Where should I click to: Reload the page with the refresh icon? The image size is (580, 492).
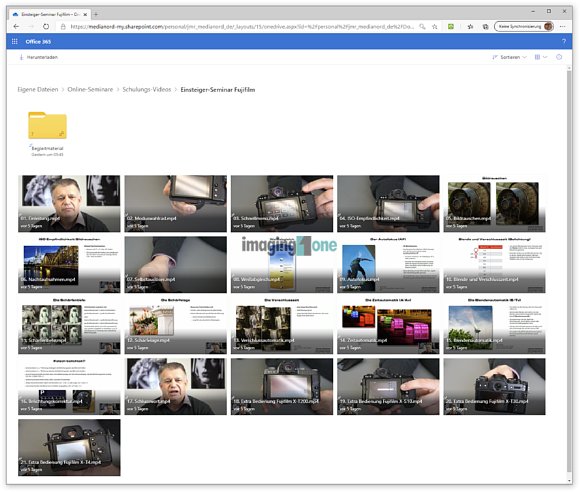pos(46,27)
